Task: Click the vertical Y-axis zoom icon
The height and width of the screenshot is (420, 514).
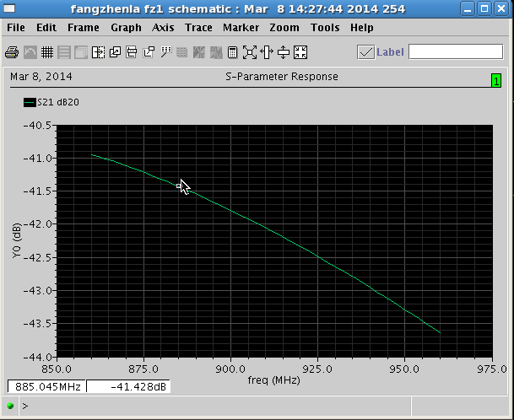Action: pos(284,52)
